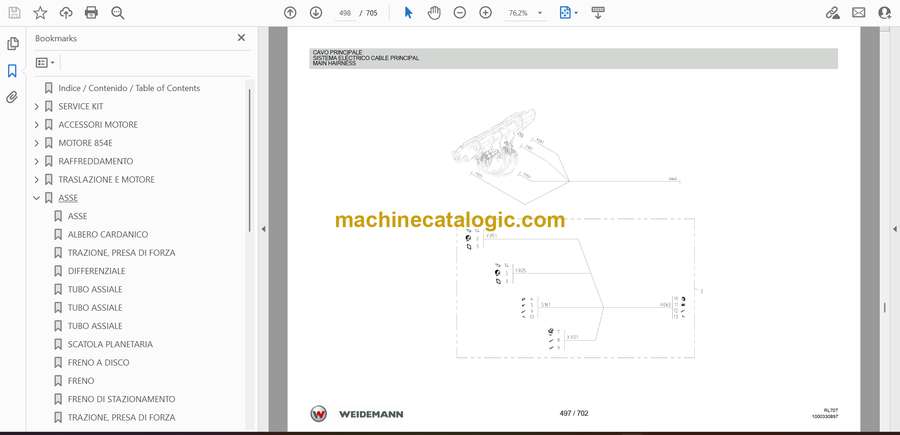Click the page number input field

click(x=345, y=13)
